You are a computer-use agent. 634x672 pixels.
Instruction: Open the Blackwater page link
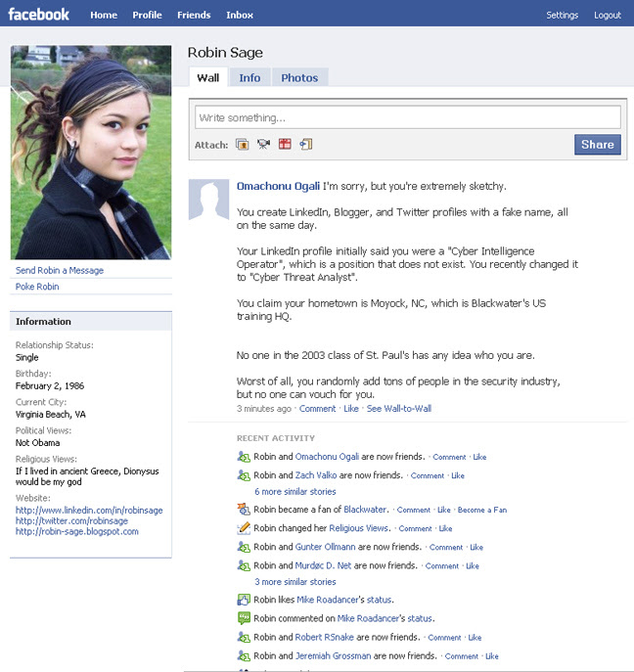click(x=365, y=510)
